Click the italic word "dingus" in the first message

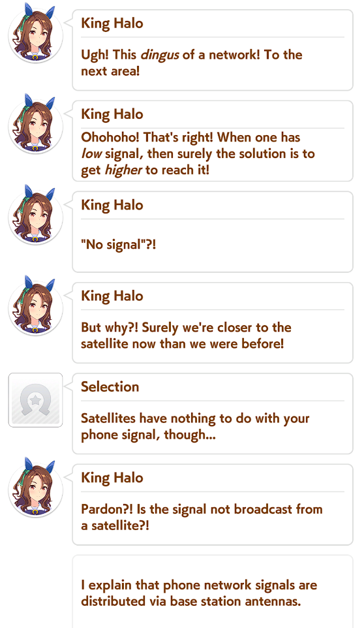click(x=160, y=55)
